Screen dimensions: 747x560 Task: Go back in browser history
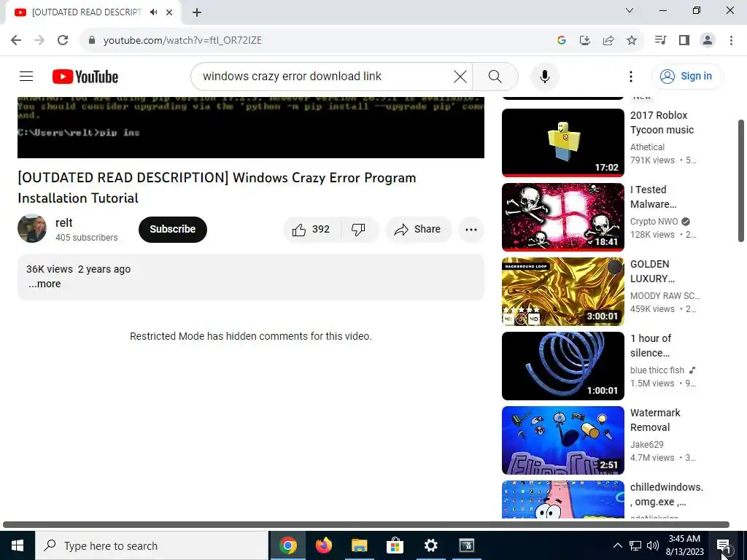16,40
